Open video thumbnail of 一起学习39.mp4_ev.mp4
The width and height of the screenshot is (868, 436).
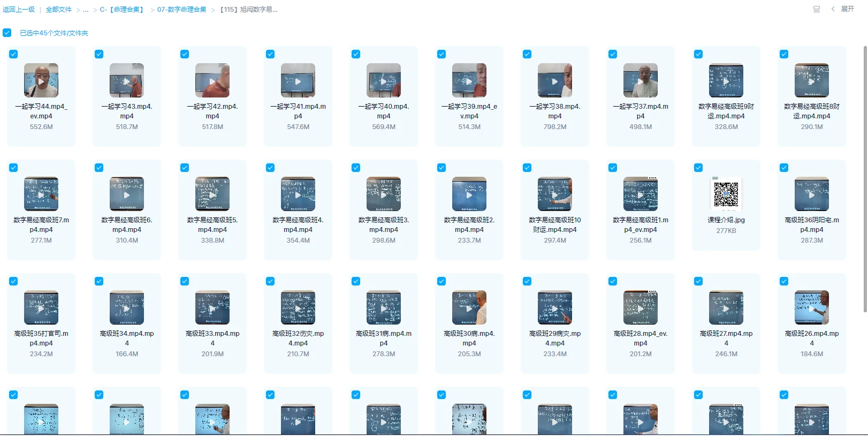(469, 80)
